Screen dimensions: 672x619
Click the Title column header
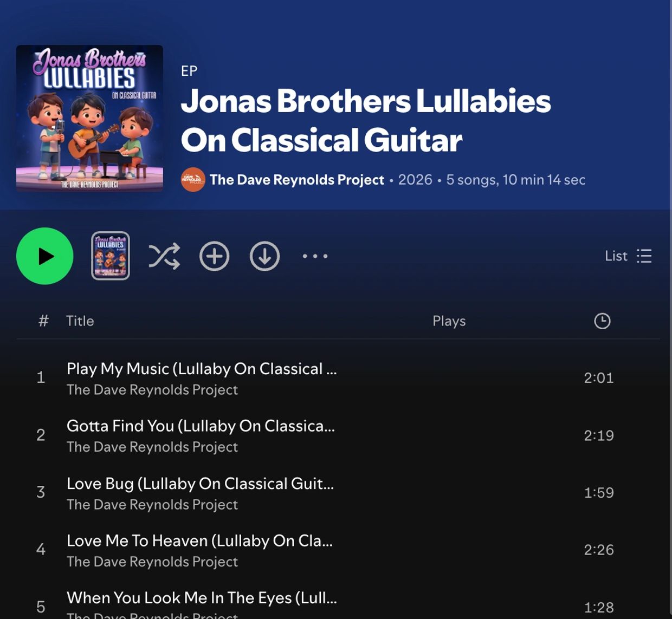pos(80,321)
